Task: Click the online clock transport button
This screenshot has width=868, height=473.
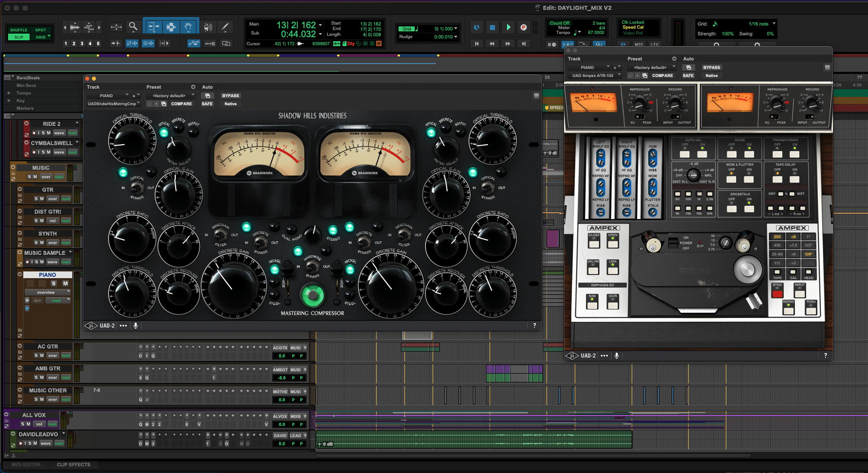Action: pyautogui.click(x=477, y=27)
